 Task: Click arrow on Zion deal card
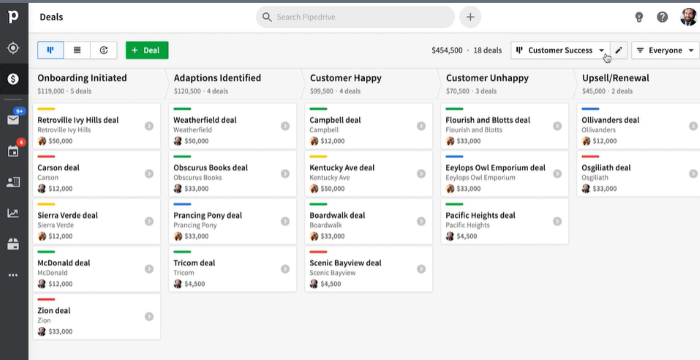click(149, 317)
